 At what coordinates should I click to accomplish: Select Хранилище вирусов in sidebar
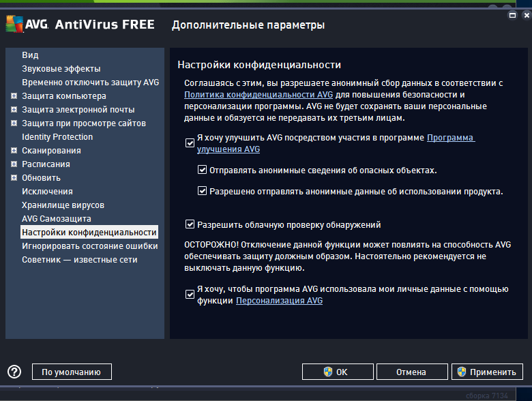(x=62, y=205)
